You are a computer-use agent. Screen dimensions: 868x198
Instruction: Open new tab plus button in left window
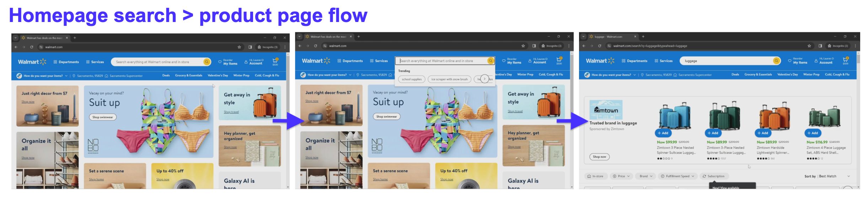75,38
